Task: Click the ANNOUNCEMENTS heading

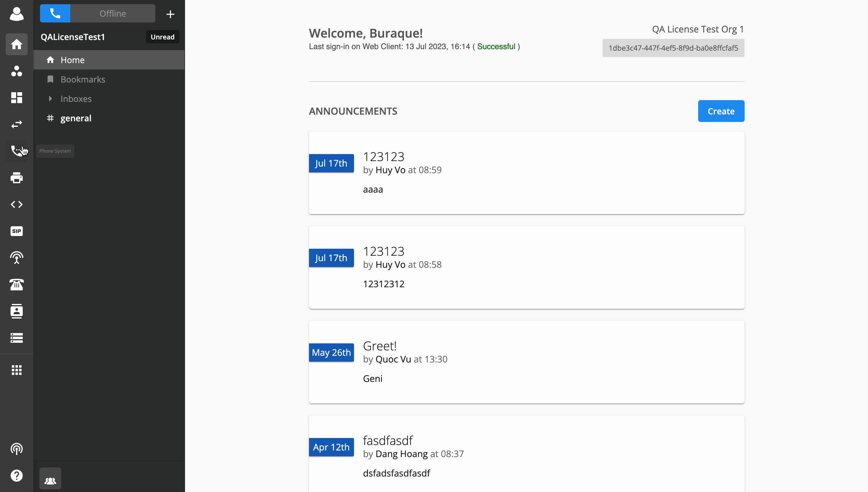Action: (x=353, y=111)
